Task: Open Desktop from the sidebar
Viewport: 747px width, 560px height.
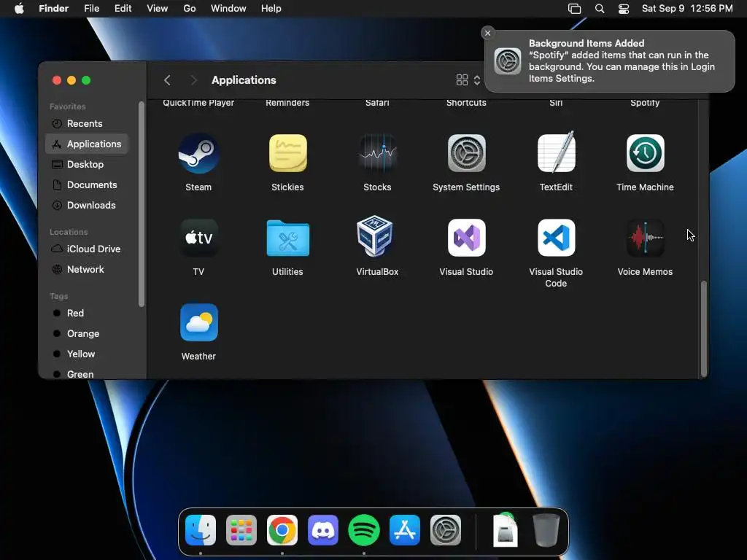Action: [x=87, y=164]
